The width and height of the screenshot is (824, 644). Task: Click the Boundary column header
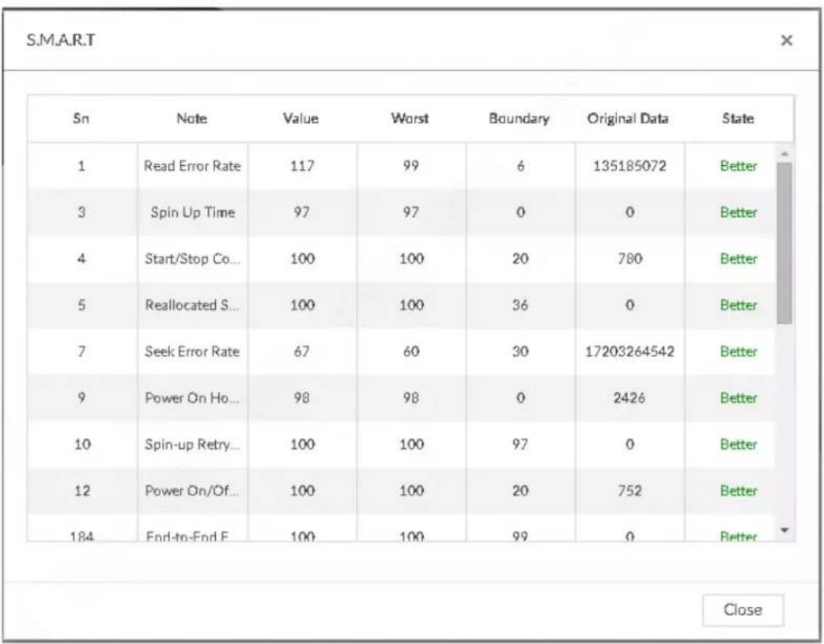point(520,119)
